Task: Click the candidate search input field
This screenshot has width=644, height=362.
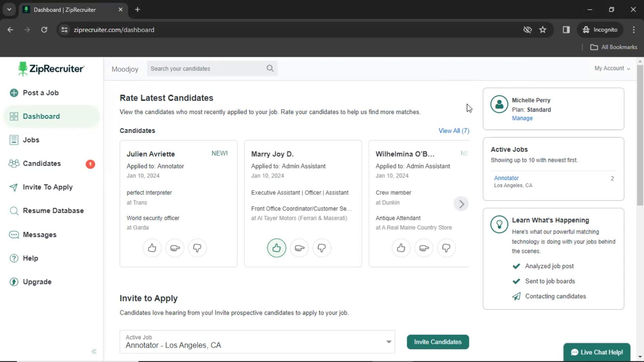Action: 212,68
